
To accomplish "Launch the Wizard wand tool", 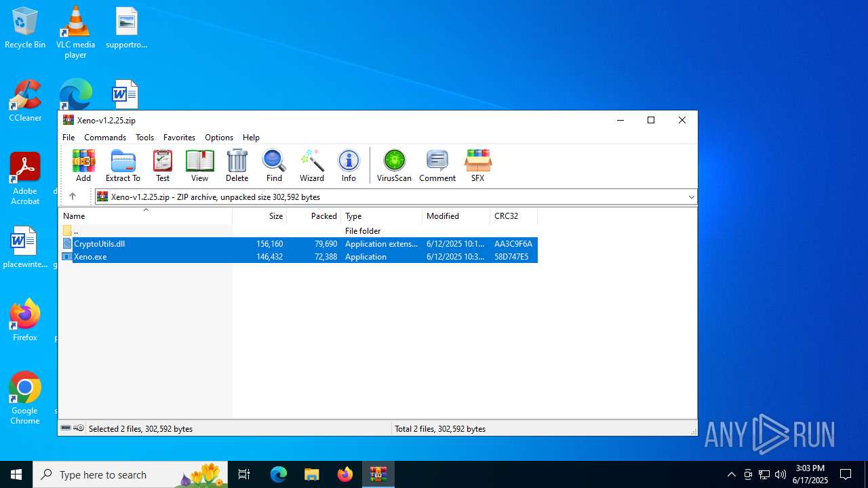I will point(312,166).
